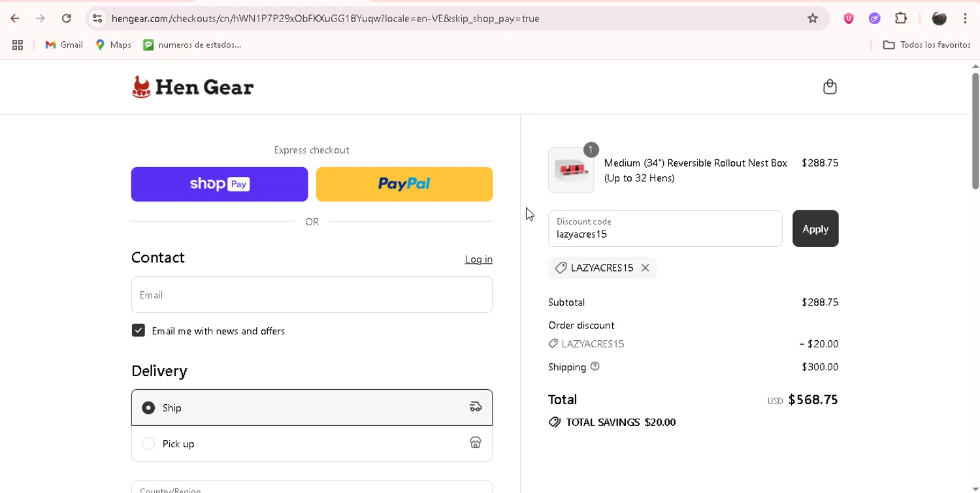Click the Order discount label
This screenshot has width=980, height=493.
(x=581, y=325)
